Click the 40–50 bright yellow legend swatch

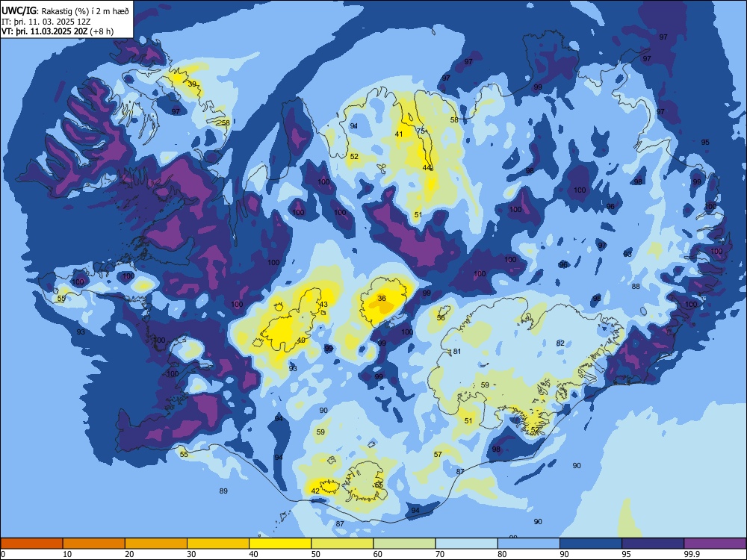[280, 544]
